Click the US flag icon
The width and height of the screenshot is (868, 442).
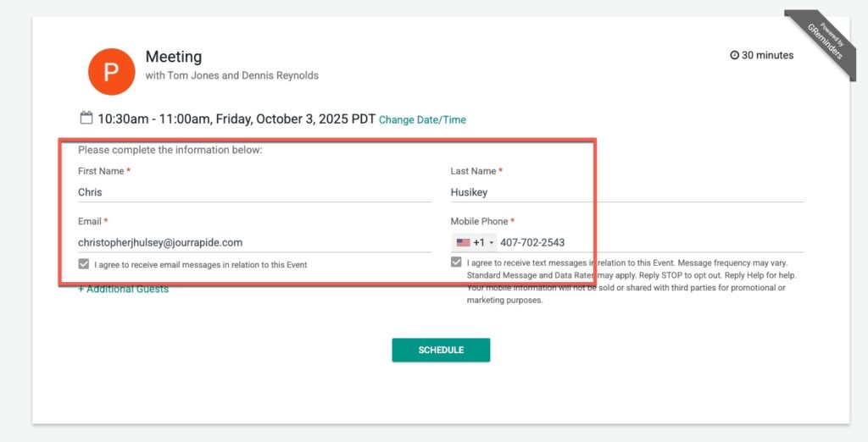pos(463,243)
